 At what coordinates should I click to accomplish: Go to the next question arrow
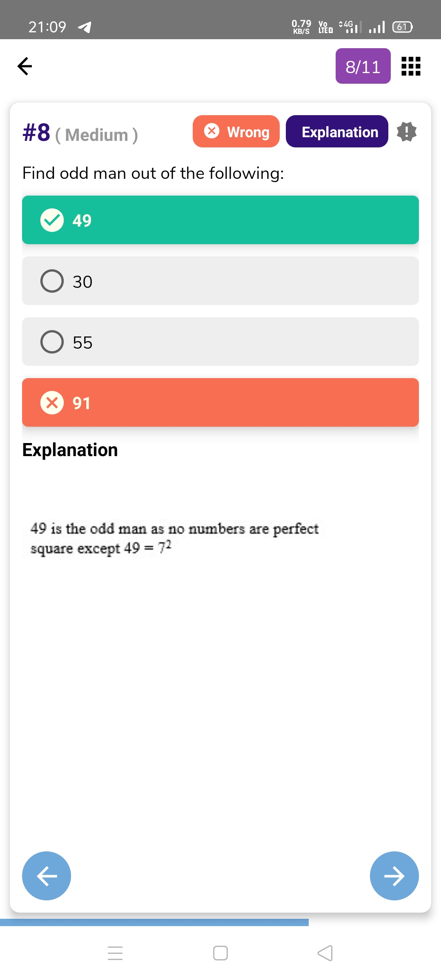(x=394, y=876)
